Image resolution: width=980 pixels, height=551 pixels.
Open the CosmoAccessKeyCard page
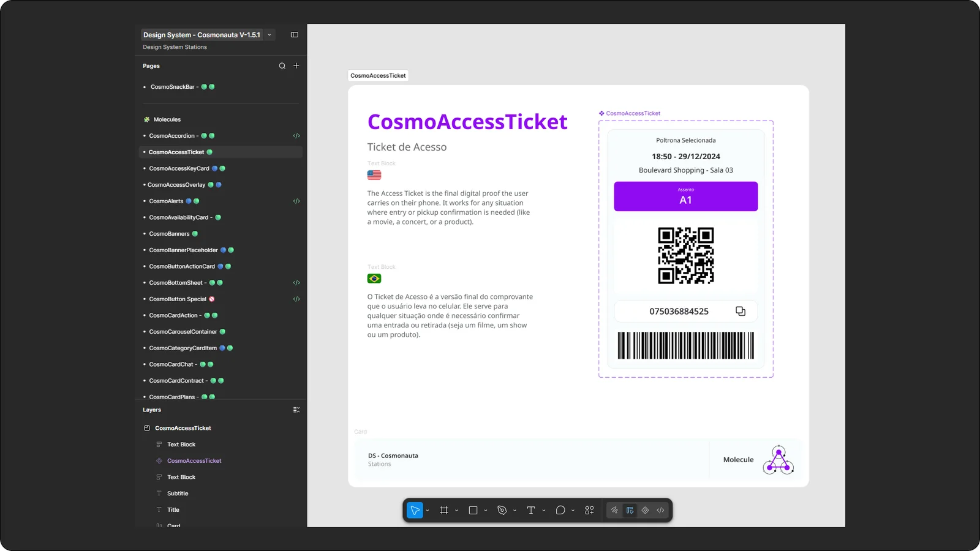pyautogui.click(x=221, y=168)
